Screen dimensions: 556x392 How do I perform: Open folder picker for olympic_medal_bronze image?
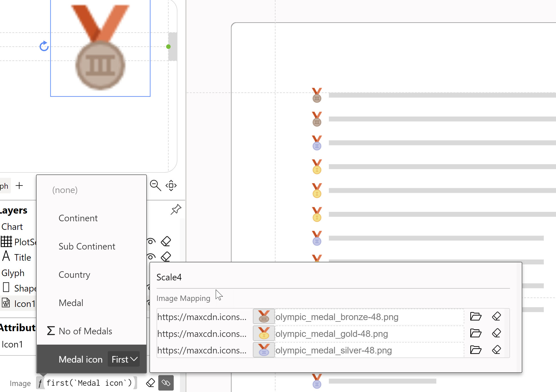pos(475,317)
